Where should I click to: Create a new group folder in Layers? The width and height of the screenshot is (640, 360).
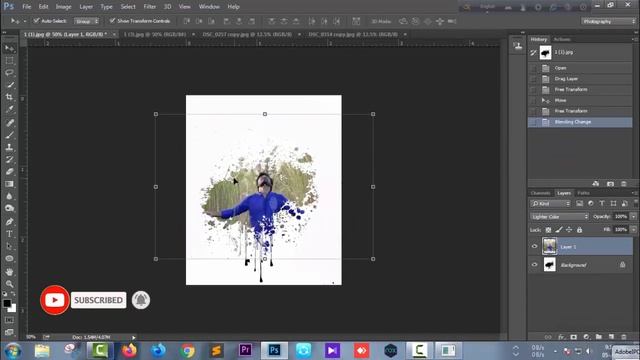[598, 337]
